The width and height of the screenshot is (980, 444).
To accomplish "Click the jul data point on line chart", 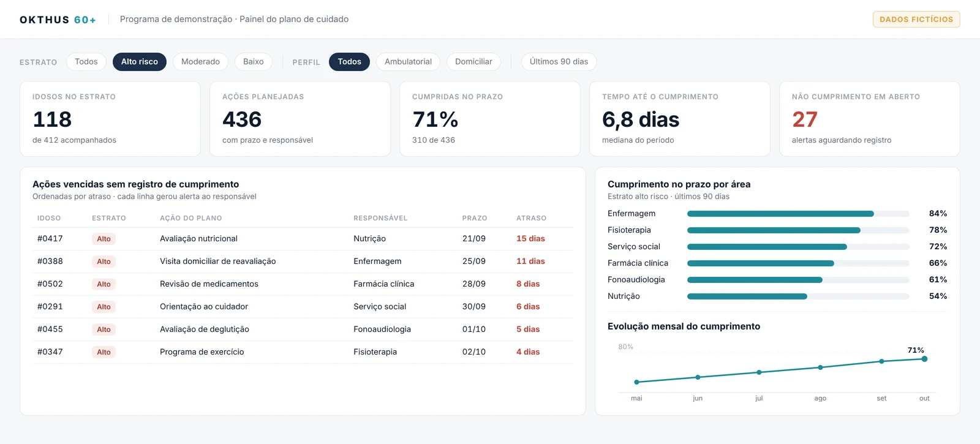I will tap(759, 372).
